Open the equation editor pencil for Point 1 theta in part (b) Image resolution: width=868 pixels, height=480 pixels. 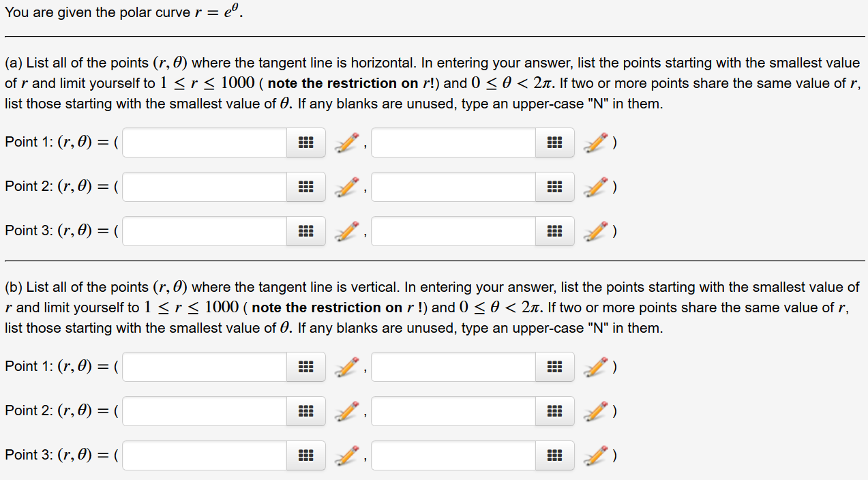595,367
